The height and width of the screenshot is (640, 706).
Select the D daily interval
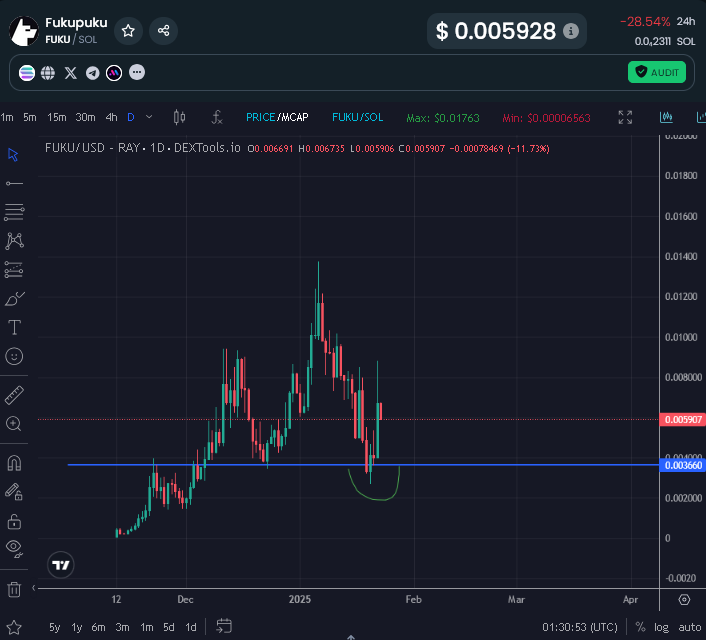[x=131, y=118]
